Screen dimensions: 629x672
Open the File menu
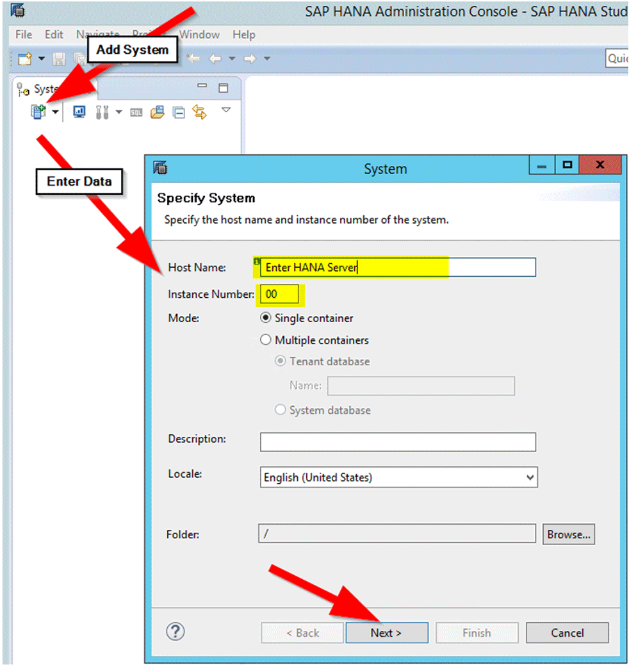point(24,35)
